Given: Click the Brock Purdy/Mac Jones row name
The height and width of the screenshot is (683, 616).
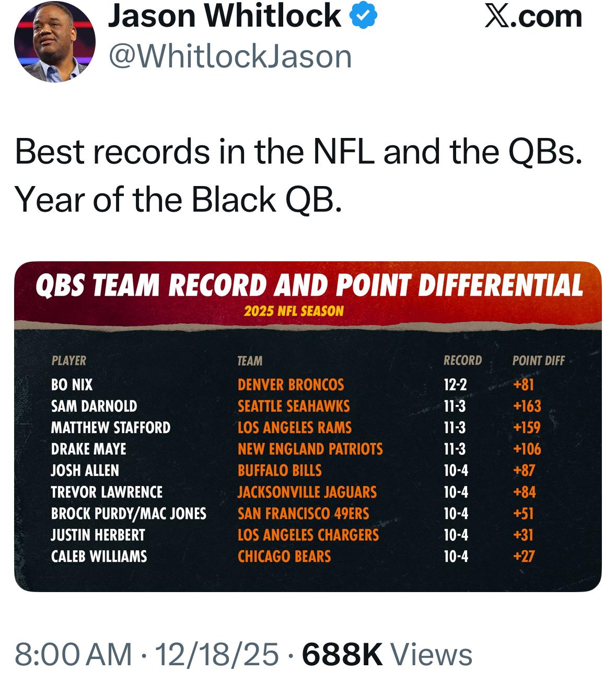Looking at the screenshot, I should (129, 514).
